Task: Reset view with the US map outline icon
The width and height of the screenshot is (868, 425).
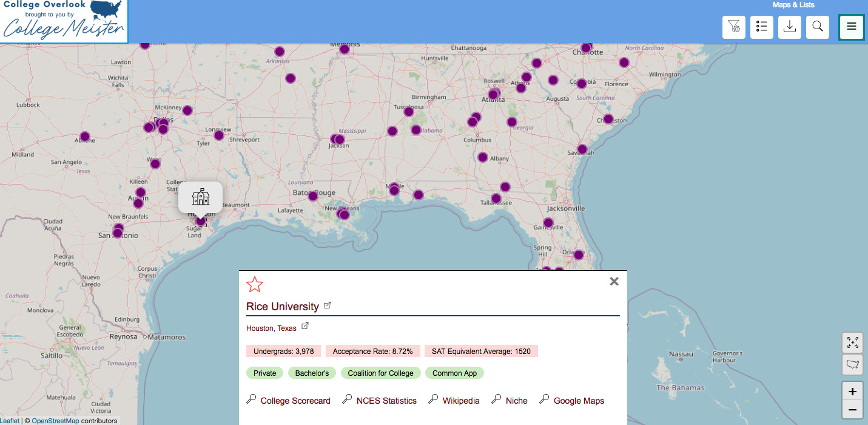Action: pos(853,364)
